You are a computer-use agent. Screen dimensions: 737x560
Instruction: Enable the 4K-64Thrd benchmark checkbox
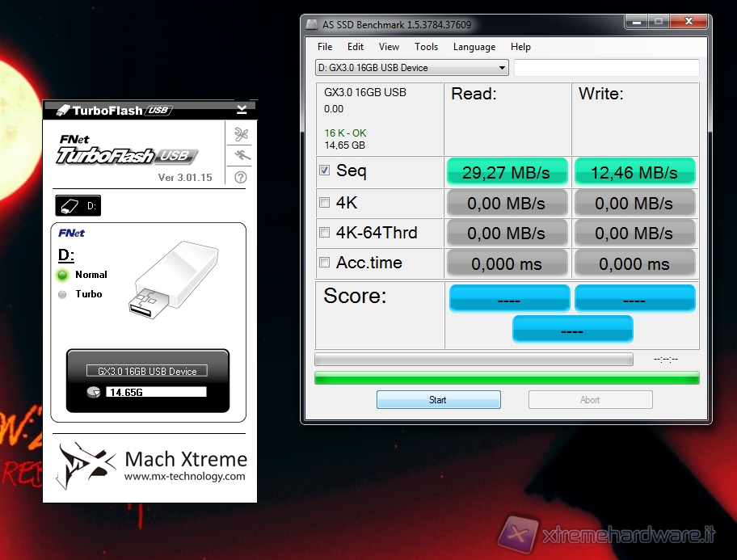(325, 233)
